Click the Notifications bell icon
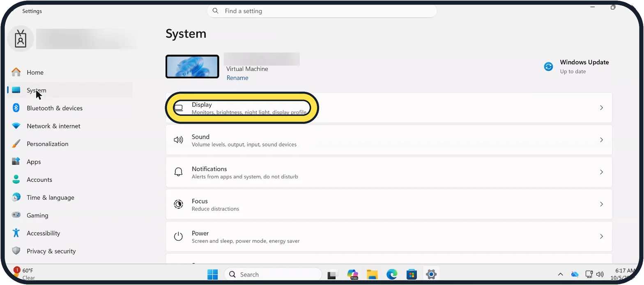Image resolution: width=644 pixels, height=285 pixels. pos(178,172)
